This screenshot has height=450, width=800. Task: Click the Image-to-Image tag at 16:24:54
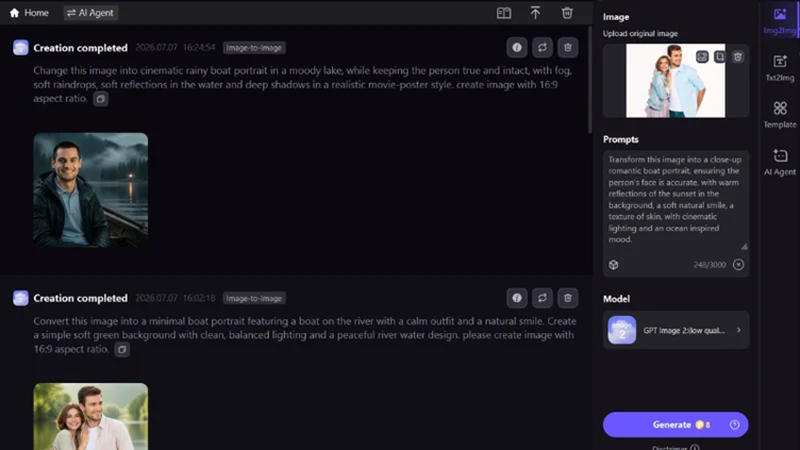pos(254,48)
